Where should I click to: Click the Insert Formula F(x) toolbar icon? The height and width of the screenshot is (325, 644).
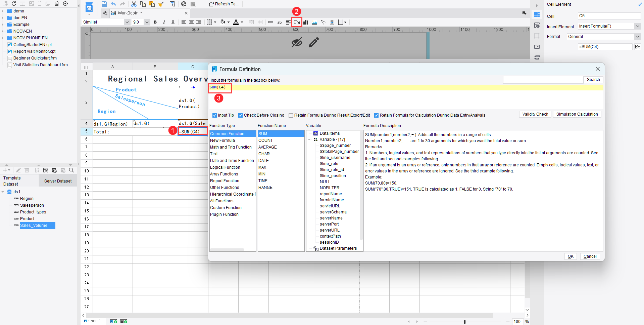[x=297, y=22]
